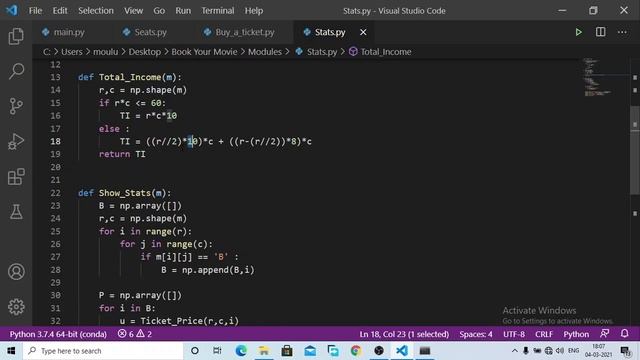Open Problems panel from errors and warnings count
640x360 pixels.
click(x=135, y=334)
